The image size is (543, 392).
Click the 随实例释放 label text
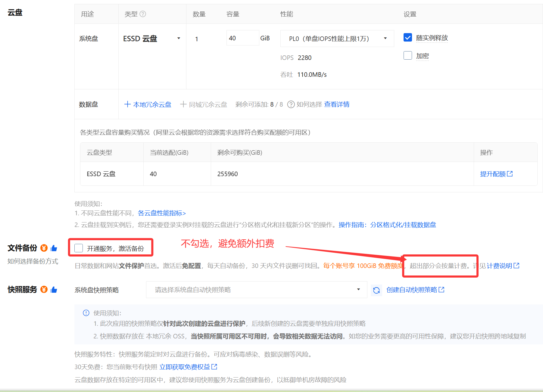coord(432,38)
